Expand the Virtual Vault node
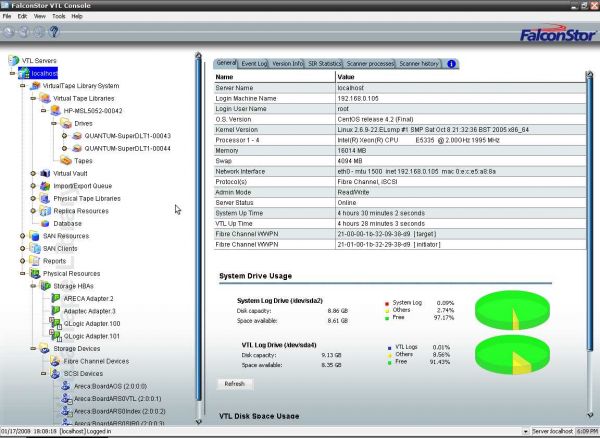Viewport: 600px width, 438px height. (x=33, y=173)
